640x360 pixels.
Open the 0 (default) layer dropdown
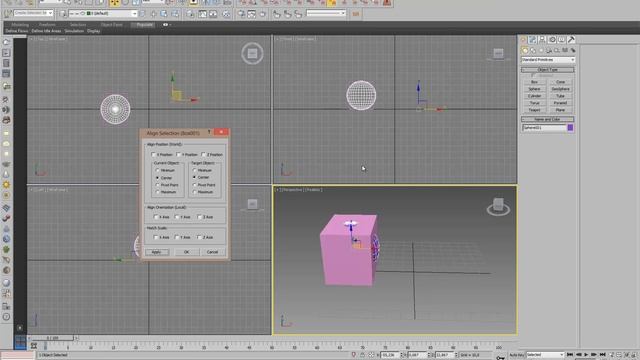tap(102, 13)
